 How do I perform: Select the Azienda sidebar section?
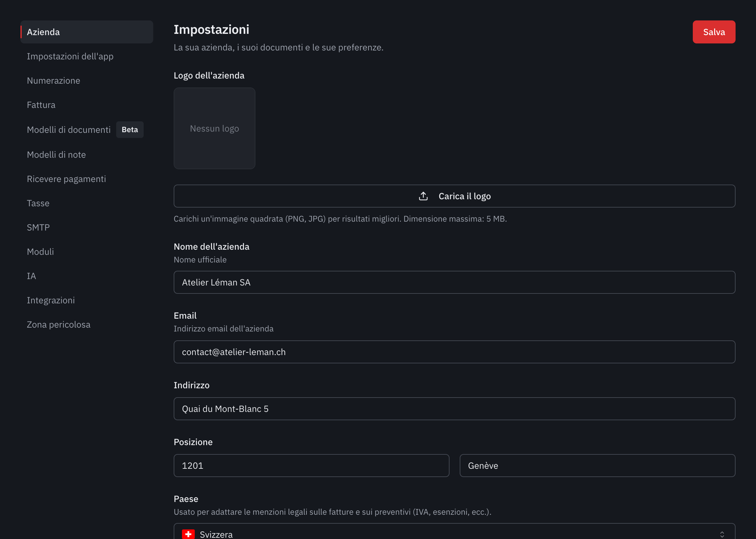(87, 32)
